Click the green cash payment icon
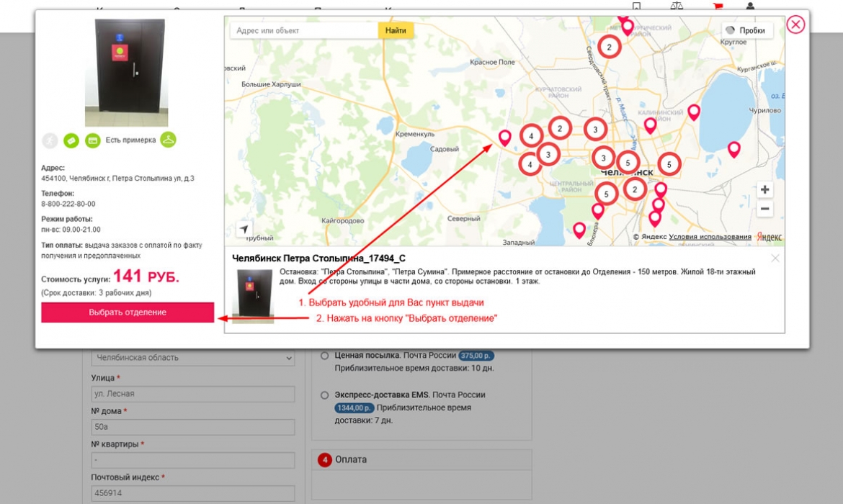 [x=71, y=140]
